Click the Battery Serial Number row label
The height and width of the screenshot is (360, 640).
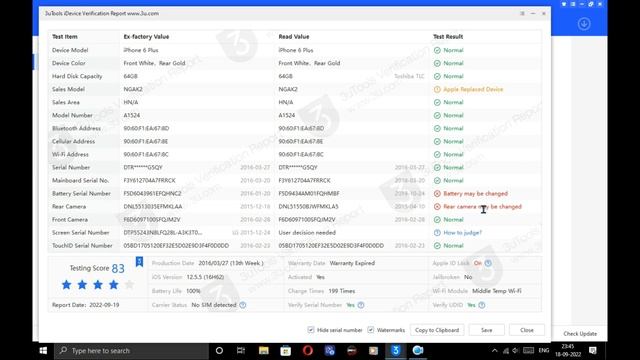tap(81, 193)
